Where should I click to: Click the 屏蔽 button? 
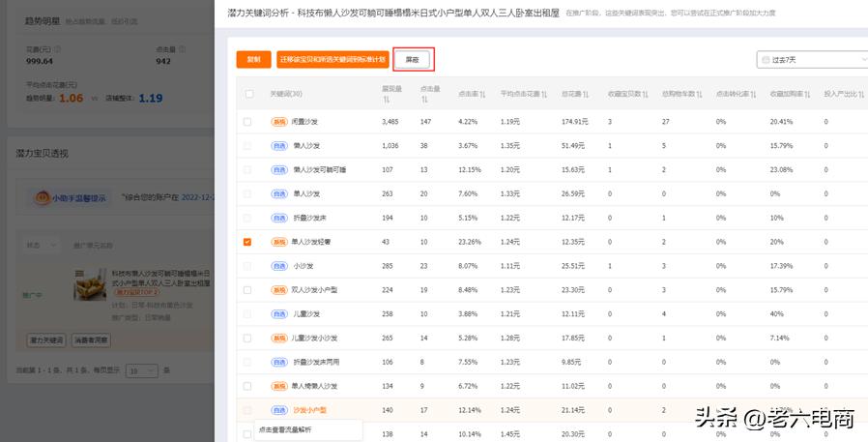pos(412,59)
